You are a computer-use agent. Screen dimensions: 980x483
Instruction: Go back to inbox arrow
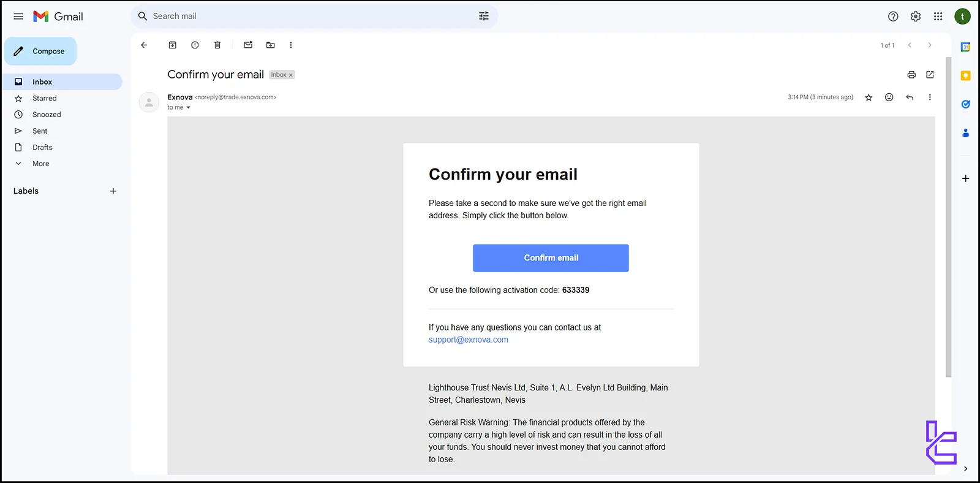pyautogui.click(x=144, y=45)
